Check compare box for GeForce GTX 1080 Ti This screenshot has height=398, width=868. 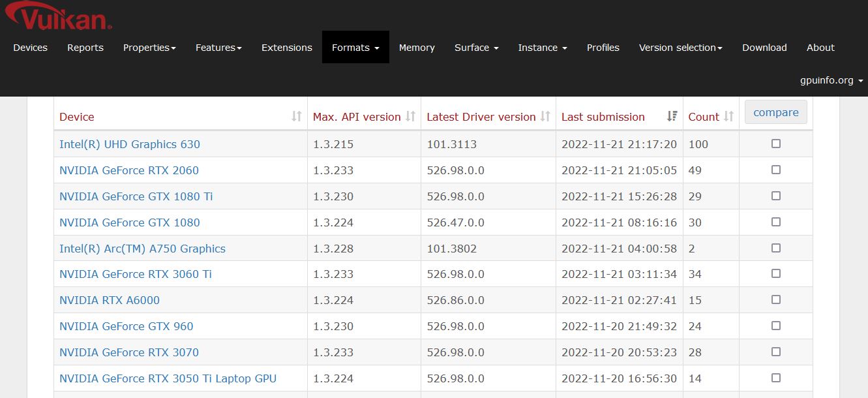pyautogui.click(x=776, y=196)
